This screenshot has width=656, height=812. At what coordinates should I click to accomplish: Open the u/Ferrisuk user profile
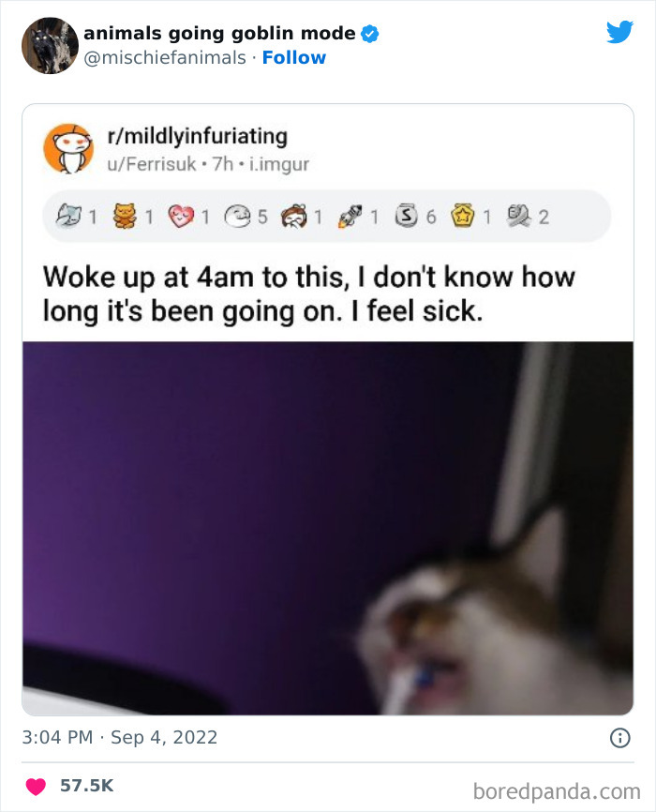[x=151, y=164]
